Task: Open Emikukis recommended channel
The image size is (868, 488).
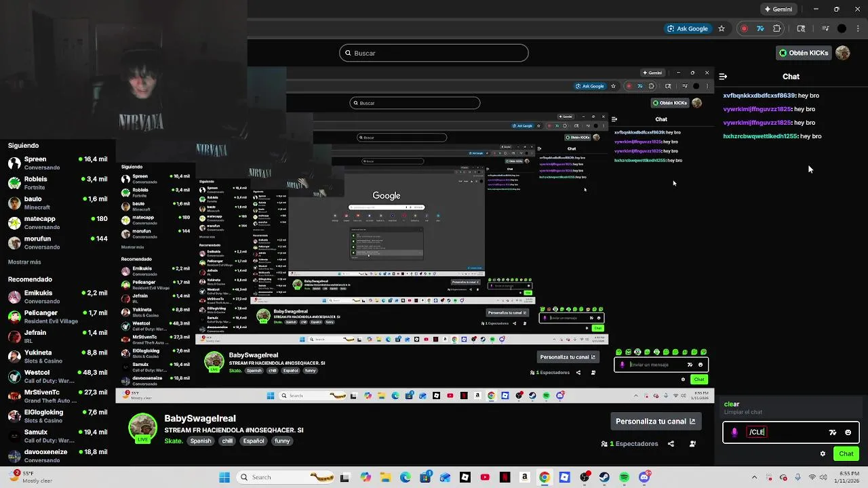Action: [58, 297]
